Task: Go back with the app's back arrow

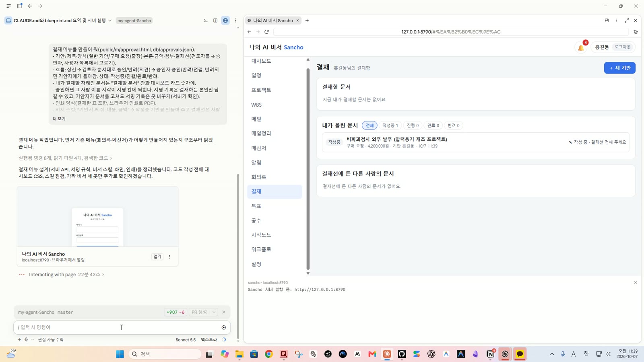Action: click(30, 6)
